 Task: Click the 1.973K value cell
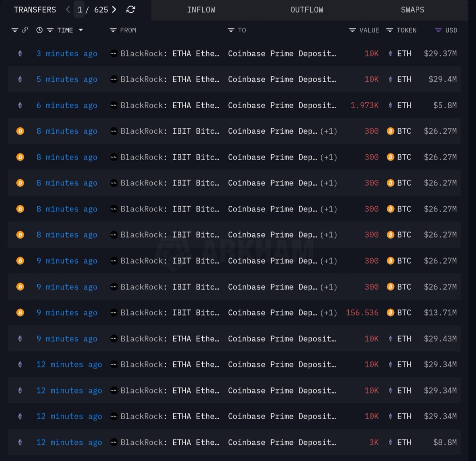coord(365,105)
